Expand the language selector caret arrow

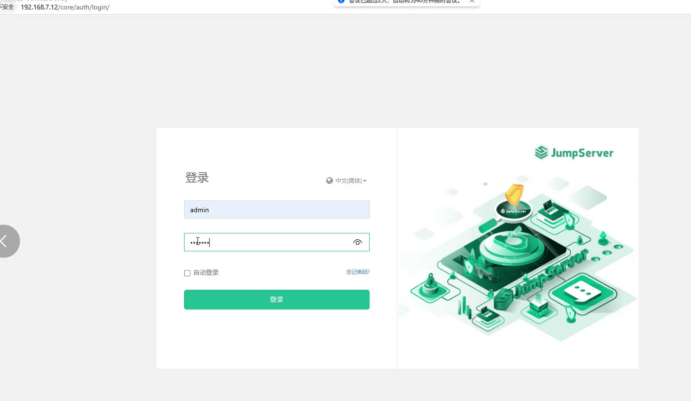point(365,181)
